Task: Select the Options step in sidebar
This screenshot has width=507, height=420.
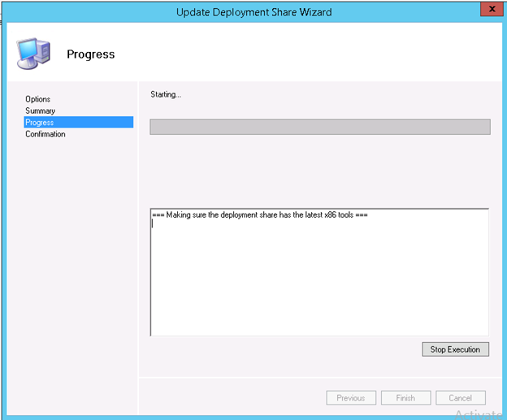Action: (37, 99)
